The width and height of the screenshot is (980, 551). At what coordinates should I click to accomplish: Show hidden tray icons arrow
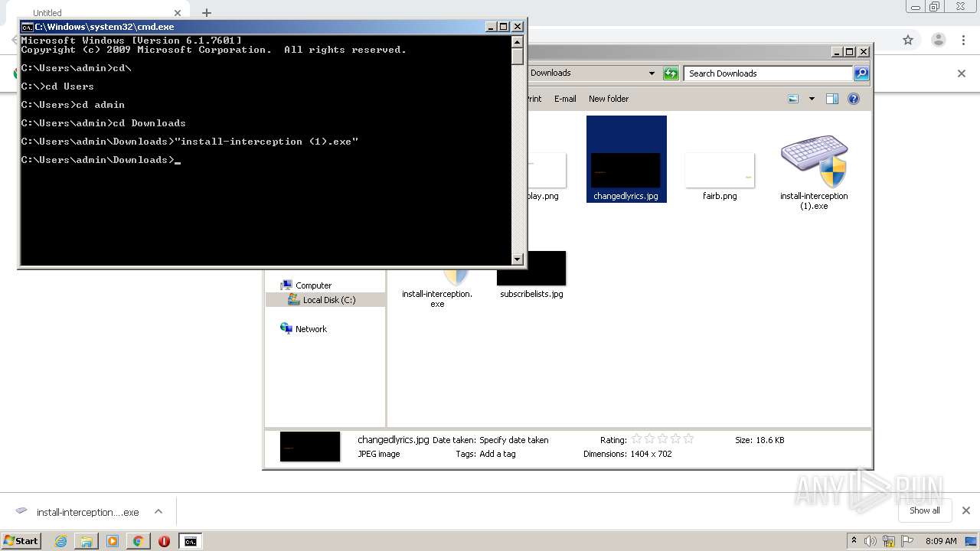(x=854, y=541)
